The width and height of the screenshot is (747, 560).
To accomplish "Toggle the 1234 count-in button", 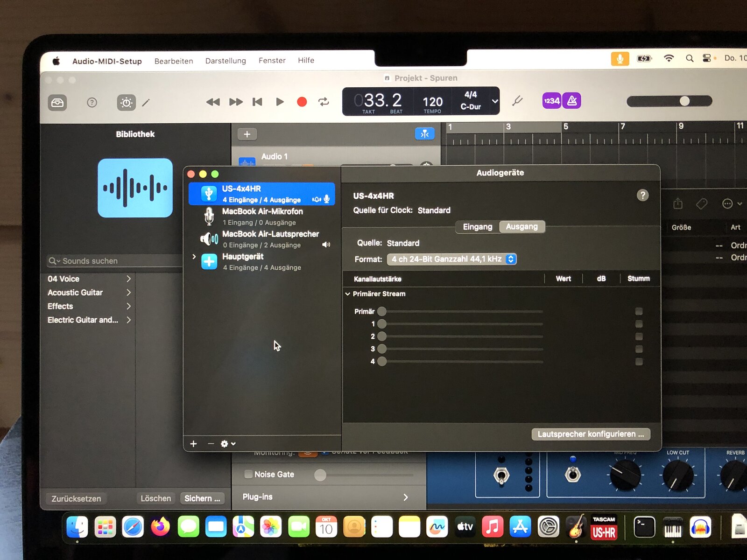I will click(x=552, y=101).
